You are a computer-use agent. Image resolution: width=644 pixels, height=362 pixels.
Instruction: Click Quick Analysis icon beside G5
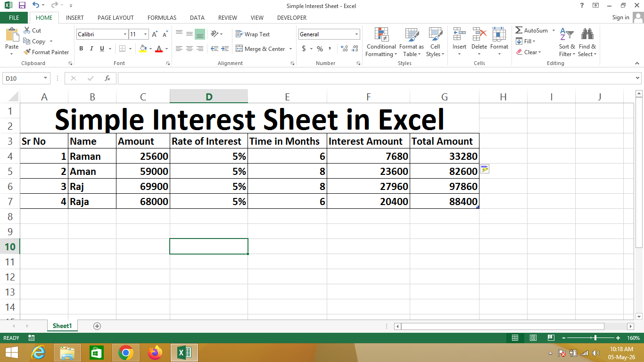pos(485,169)
